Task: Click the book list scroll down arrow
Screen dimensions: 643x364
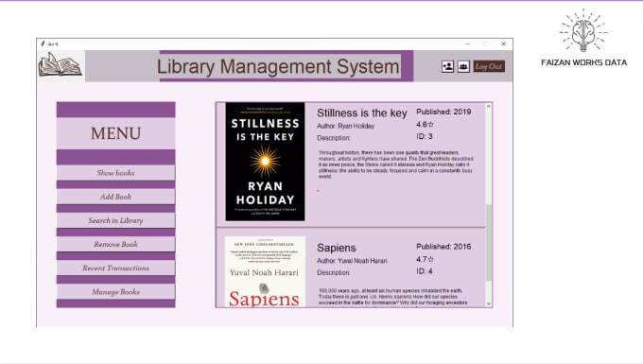Action: tap(489, 303)
